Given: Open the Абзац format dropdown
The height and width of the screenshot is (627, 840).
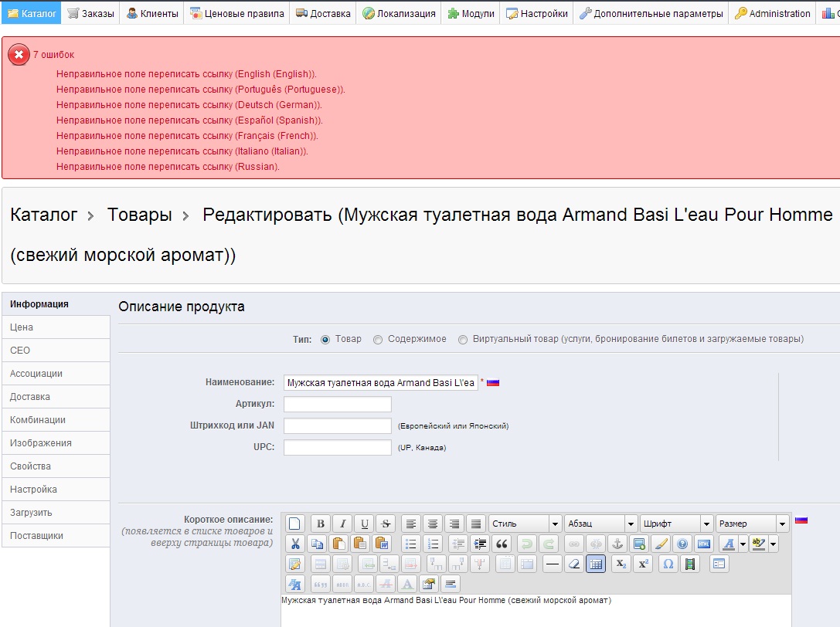Looking at the screenshot, I should 600,524.
